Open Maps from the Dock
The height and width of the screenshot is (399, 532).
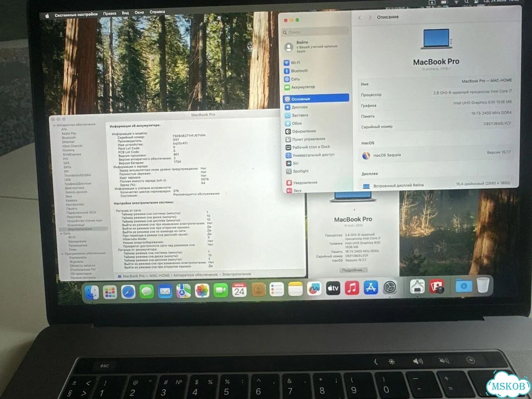click(183, 291)
